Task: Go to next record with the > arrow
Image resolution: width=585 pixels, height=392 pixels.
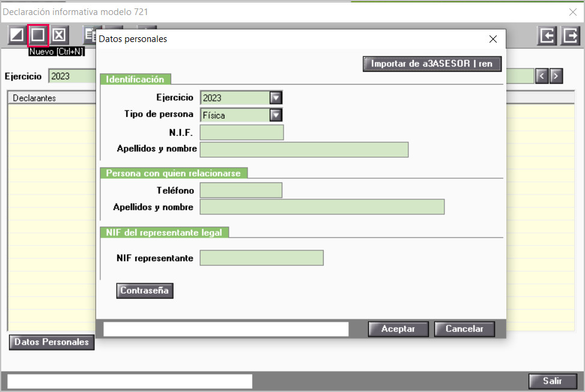Action: point(556,76)
